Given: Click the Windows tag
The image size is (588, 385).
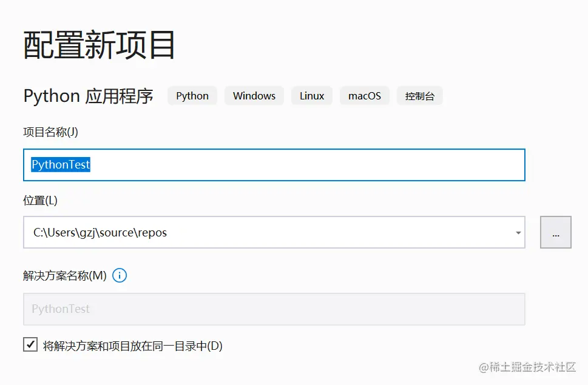Looking at the screenshot, I should pos(254,96).
